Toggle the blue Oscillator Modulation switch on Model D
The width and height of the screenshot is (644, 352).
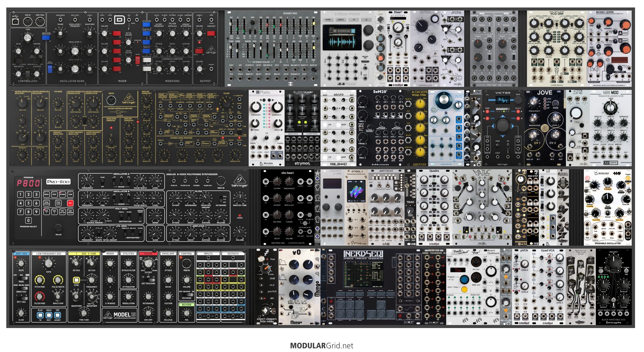46,37
